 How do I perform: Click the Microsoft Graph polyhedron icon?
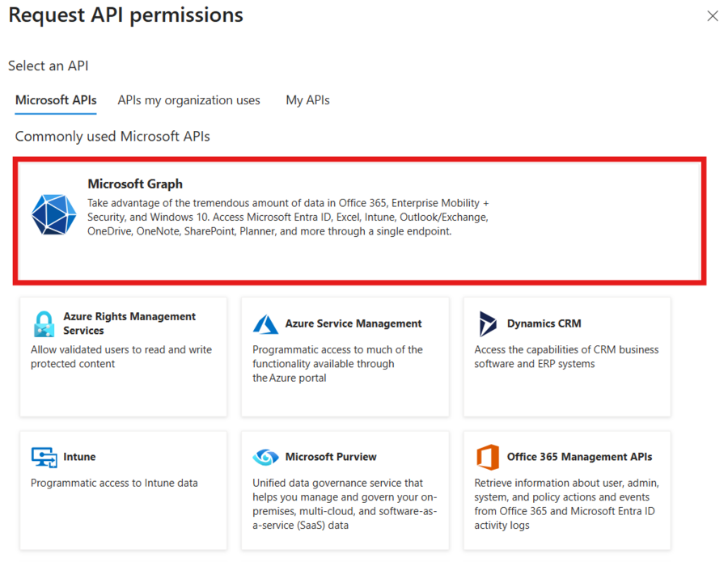(54, 214)
